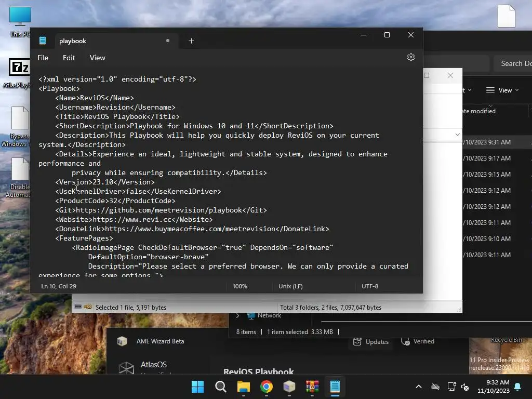Open network display tray icon
Screen dimensions: 532x399
pyautogui.click(x=451, y=387)
